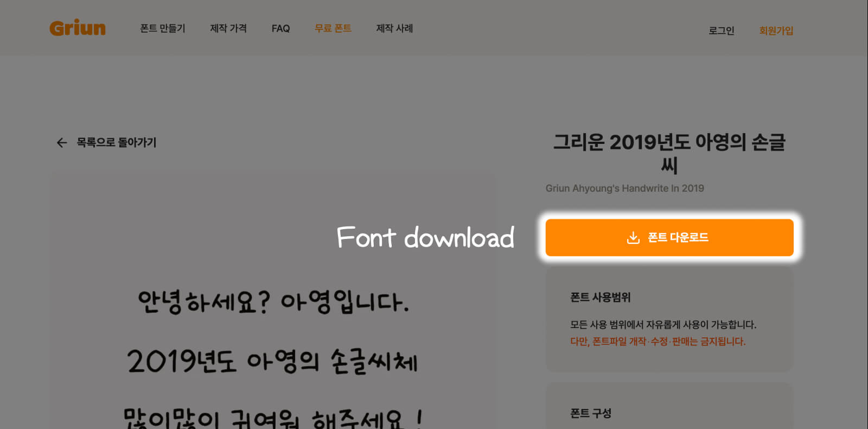Select the 무료 폰트 menu item
Screen dimensions: 868x429
coord(333,28)
